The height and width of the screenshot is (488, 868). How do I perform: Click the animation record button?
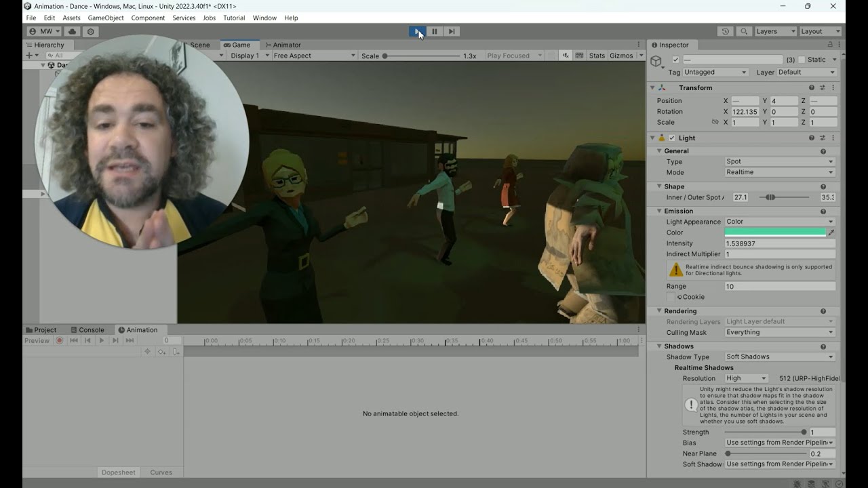(60, 340)
